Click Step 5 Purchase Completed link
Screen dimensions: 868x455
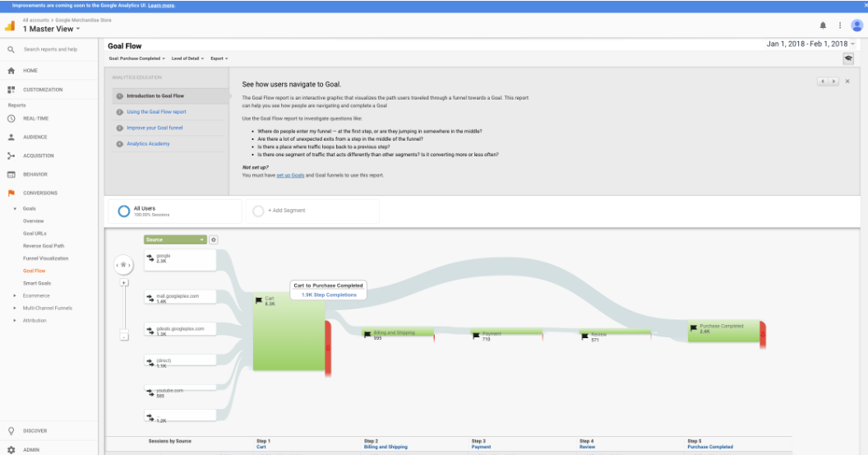coord(709,447)
